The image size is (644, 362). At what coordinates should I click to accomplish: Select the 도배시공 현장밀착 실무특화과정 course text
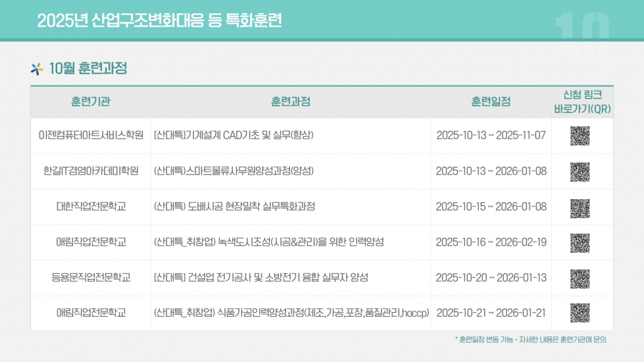[x=234, y=206]
